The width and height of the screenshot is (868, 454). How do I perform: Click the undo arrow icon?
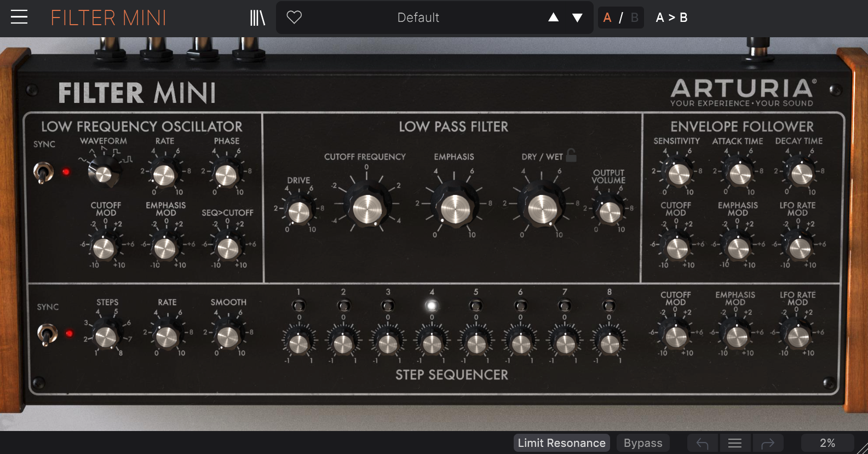click(703, 443)
